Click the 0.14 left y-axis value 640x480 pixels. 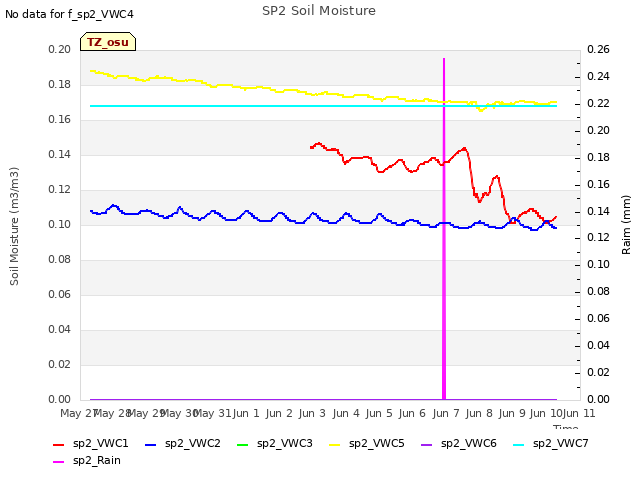tap(60, 154)
